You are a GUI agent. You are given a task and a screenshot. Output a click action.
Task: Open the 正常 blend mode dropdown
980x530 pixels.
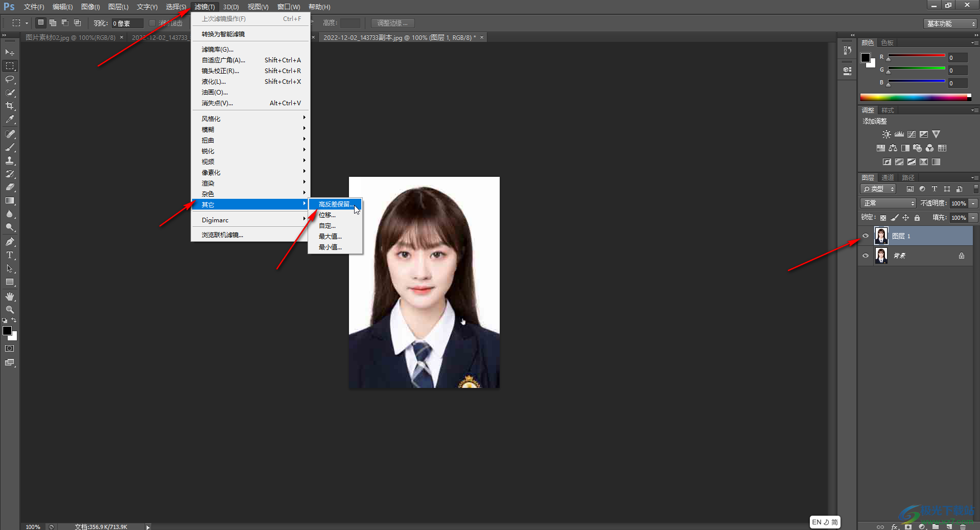(x=888, y=203)
